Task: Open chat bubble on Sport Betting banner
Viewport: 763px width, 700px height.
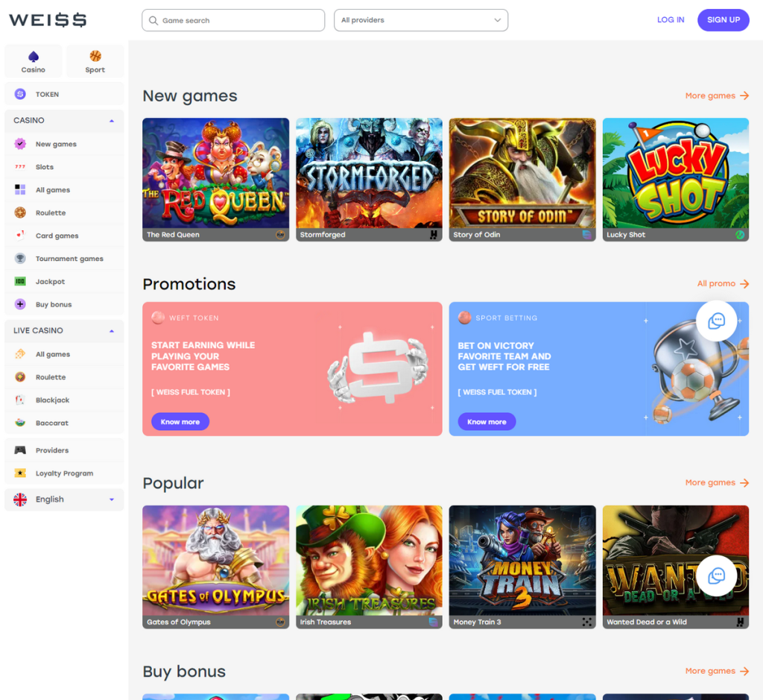Action: tap(716, 321)
